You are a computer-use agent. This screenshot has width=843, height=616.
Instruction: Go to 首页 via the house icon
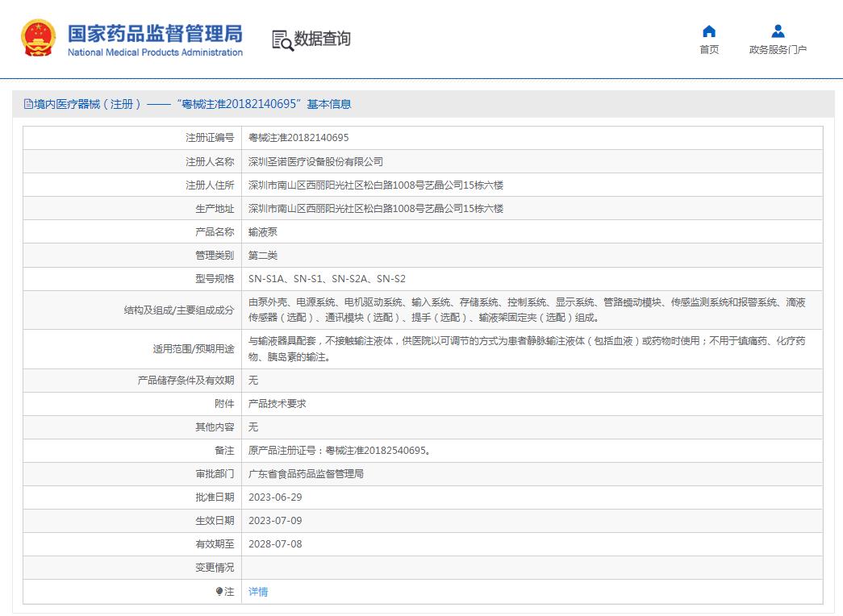pos(709,31)
